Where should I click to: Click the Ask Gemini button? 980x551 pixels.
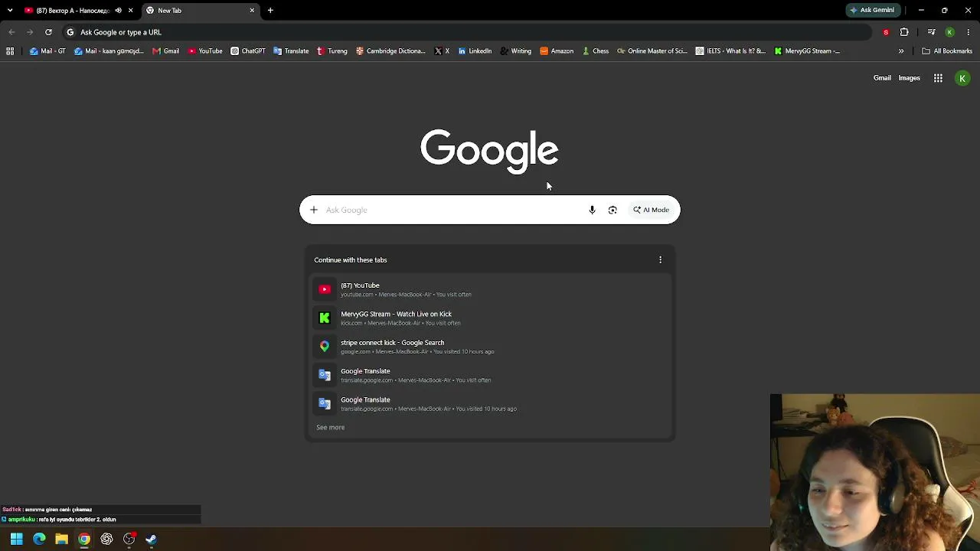tap(871, 10)
